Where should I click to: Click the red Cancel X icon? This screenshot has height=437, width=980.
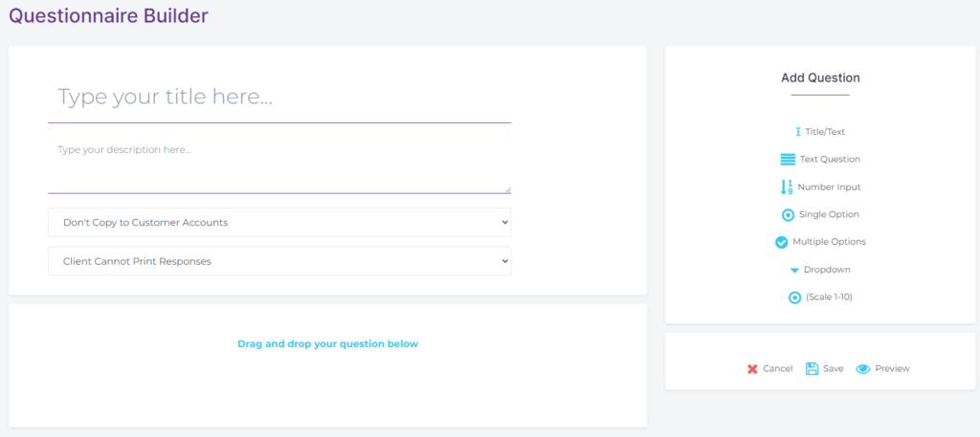point(752,369)
